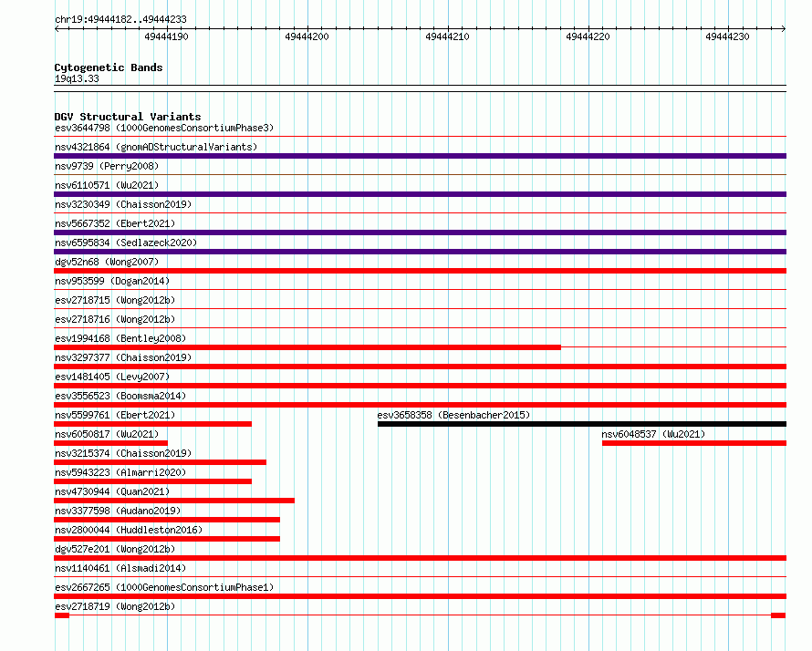
Task: Open variant esv1994168 (Bentley2008)
Action: [120, 338]
